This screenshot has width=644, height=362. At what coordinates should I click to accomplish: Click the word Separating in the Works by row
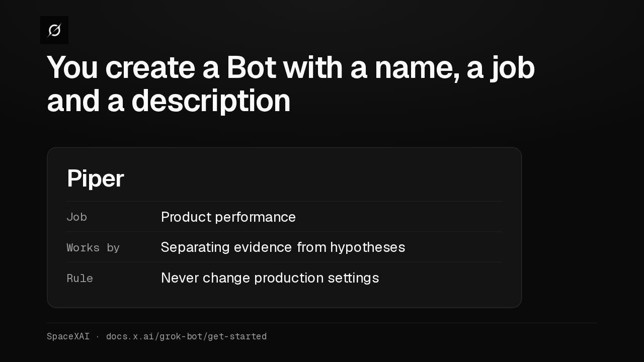pyautogui.click(x=195, y=247)
